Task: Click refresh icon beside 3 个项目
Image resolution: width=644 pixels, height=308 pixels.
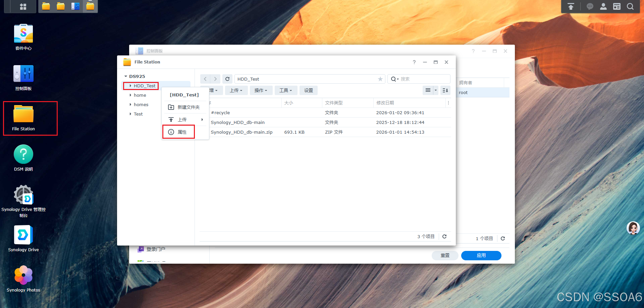Action: [x=444, y=236]
